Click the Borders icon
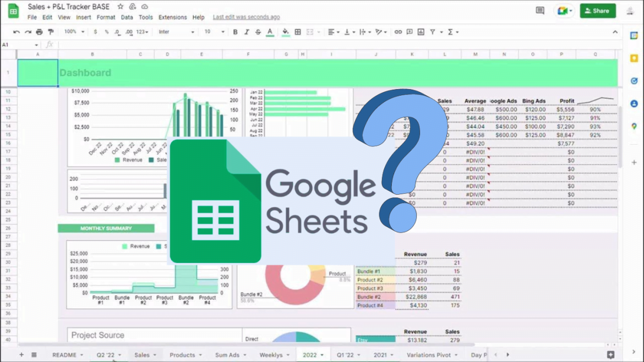 pos(297,32)
